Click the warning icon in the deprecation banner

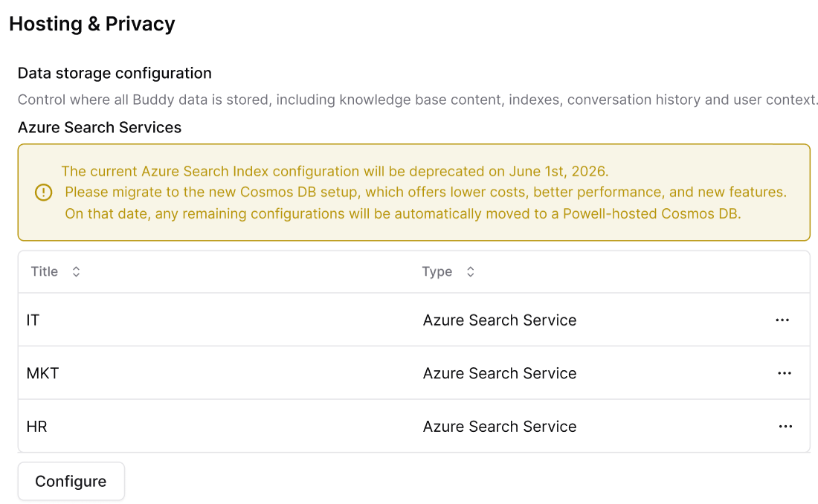(43, 193)
